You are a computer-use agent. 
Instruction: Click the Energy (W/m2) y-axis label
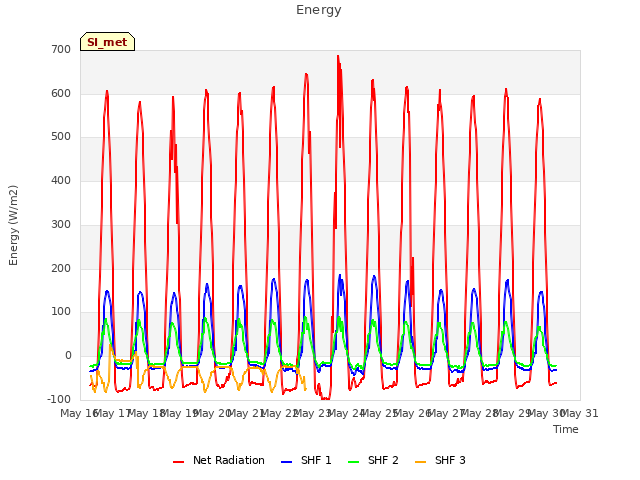pos(13,225)
